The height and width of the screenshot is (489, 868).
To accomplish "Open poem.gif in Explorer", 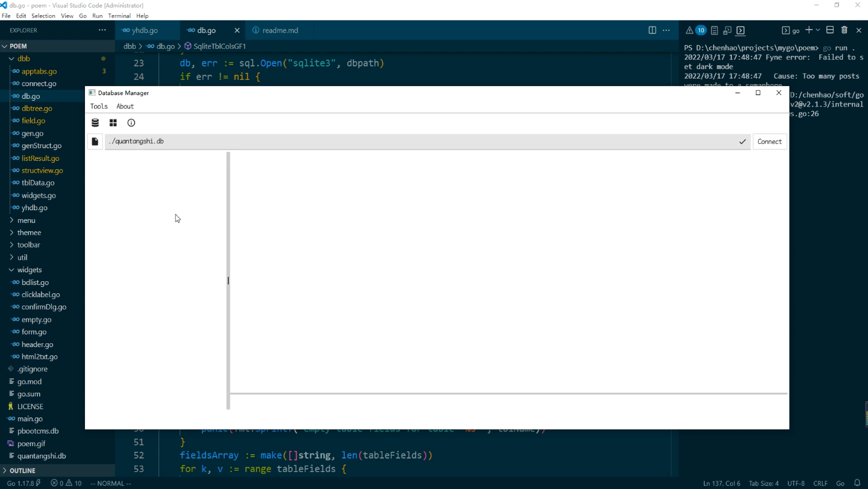I will click(31, 444).
